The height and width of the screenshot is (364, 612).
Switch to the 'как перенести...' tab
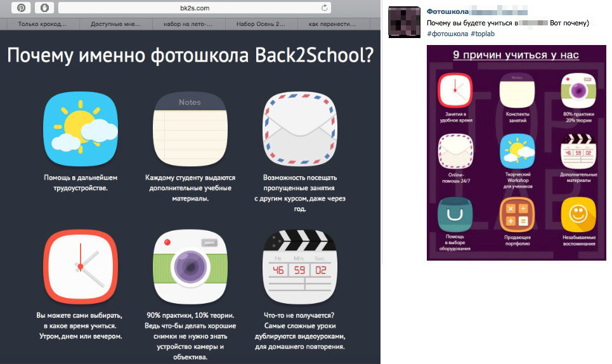coord(332,24)
